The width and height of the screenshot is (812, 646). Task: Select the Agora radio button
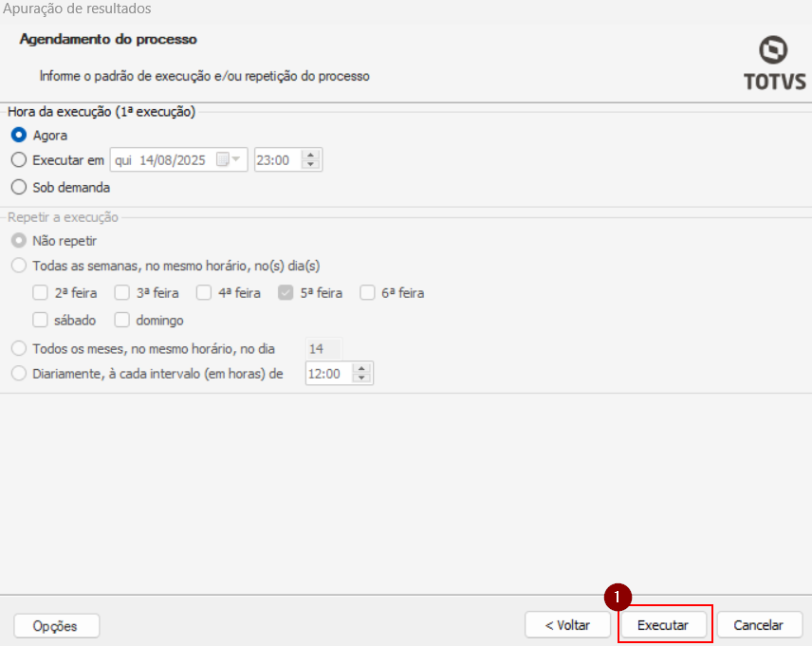[x=19, y=136]
